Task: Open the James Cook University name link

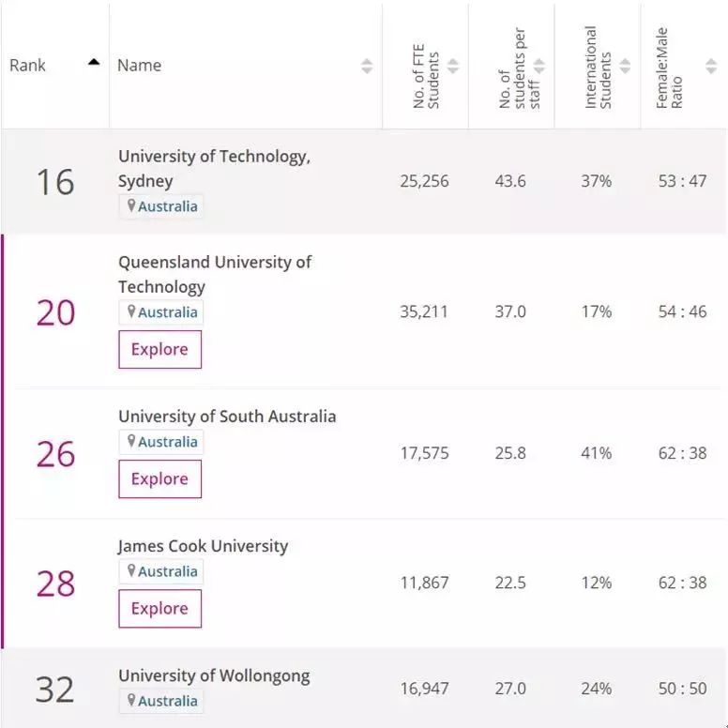Action: (203, 546)
